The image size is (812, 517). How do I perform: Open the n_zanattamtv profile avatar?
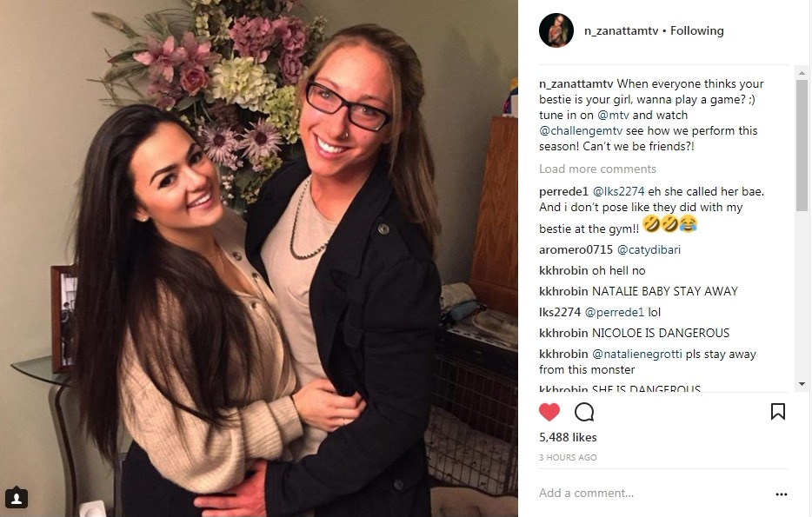[556, 30]
